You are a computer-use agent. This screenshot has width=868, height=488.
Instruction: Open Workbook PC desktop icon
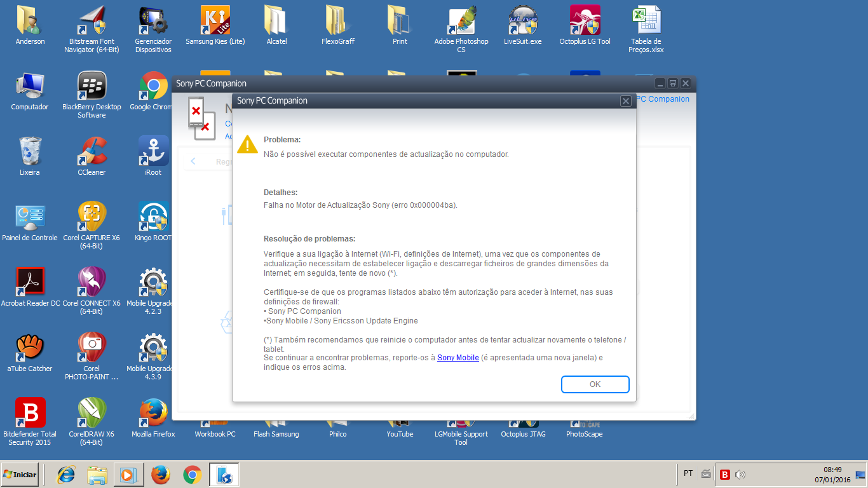click(215, 430)
